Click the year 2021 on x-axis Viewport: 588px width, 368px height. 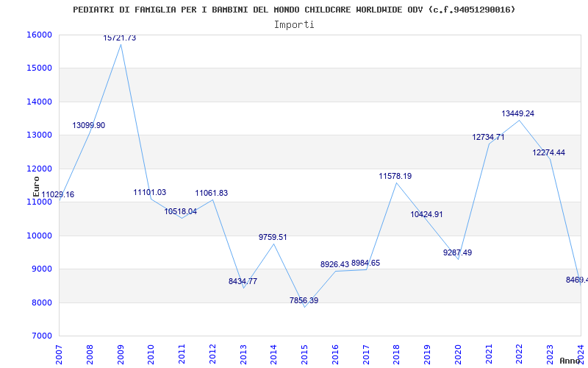pyautogui.click(x=489, y=354)
